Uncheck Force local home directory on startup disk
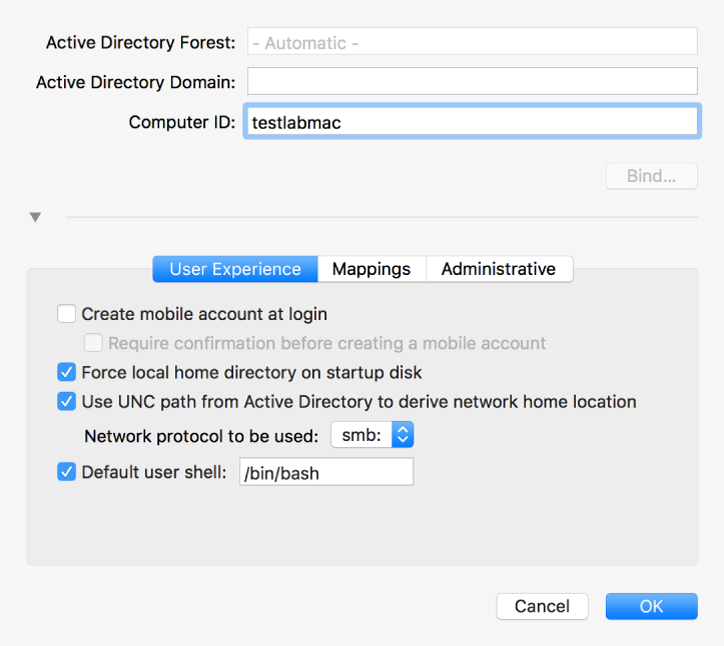This screenshot has height=646, width=724. [67, 373]
